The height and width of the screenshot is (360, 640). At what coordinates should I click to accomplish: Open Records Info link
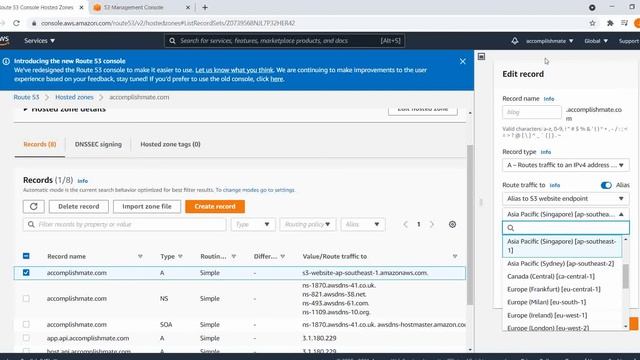[x=82, y=181]
